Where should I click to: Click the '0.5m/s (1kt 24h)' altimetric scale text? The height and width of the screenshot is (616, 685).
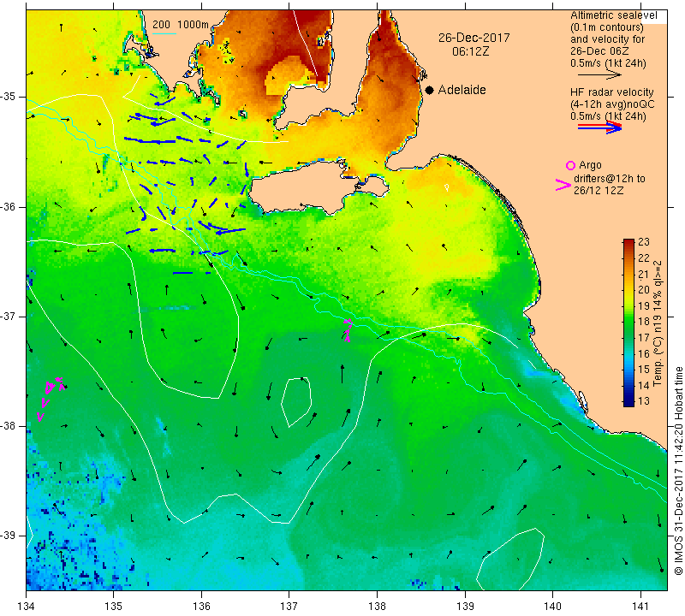pos(608,63)
